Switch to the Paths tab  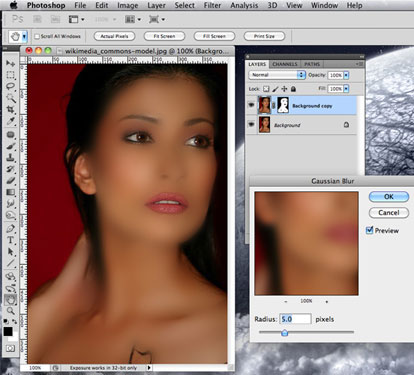(312, 64)
